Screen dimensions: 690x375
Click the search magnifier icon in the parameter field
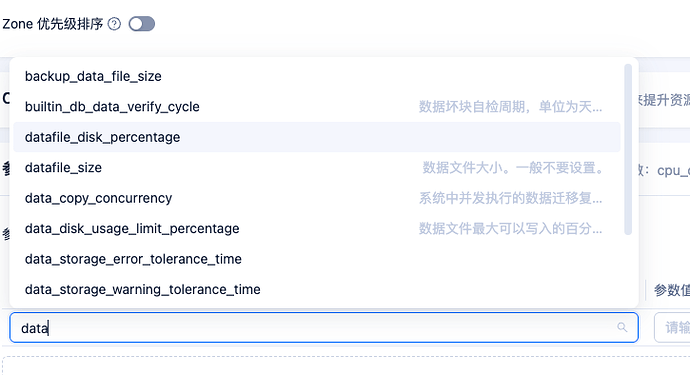[x=622, y=327]
